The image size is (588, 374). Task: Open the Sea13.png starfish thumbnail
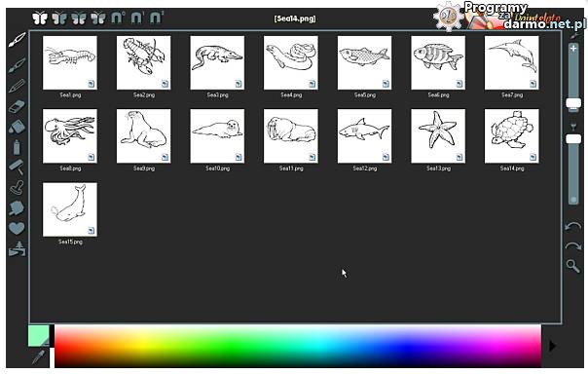(x=438, y=136)
